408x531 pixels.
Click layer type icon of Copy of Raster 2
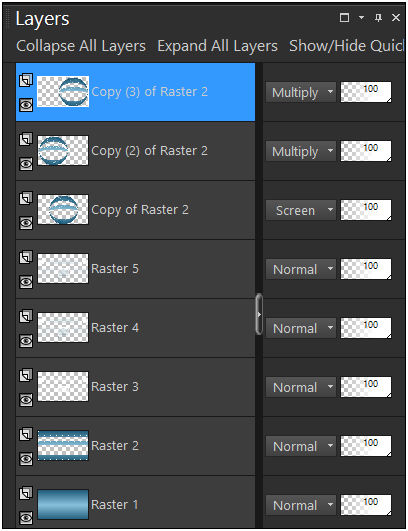click(x=26, y=198)
